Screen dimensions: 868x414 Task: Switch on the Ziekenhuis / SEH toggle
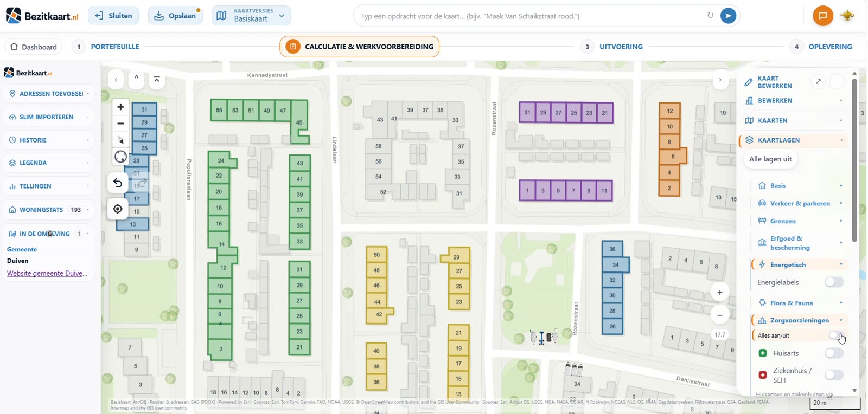(834, 375)
